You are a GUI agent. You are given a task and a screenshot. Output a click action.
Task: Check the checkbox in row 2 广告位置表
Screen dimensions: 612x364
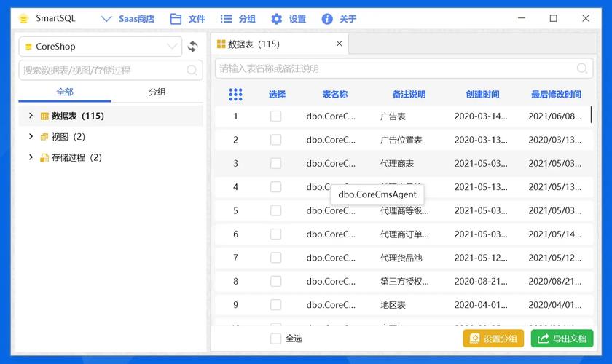tap(276, 140)
